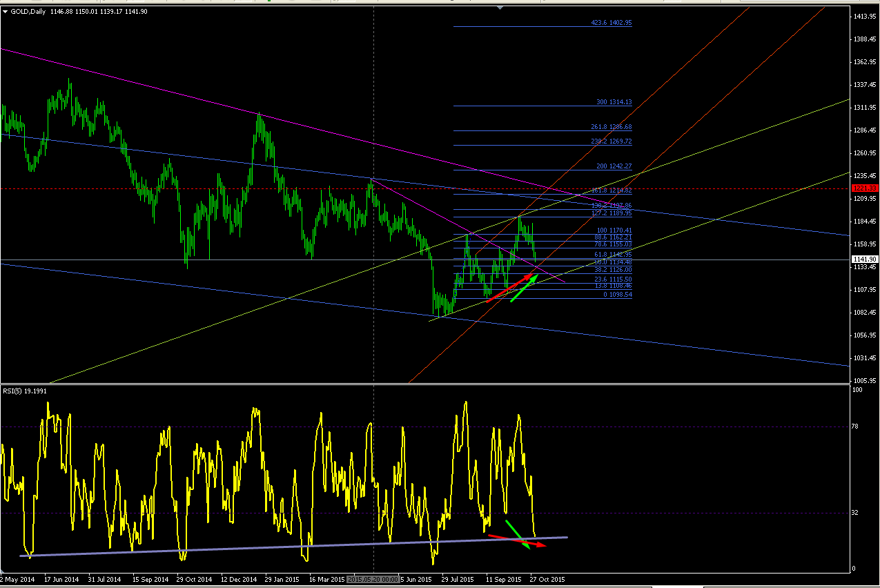Open the chart menu arrow beside GOLD,Daily
The height and width of the screenshot is (588, 880).
(5, 12)
